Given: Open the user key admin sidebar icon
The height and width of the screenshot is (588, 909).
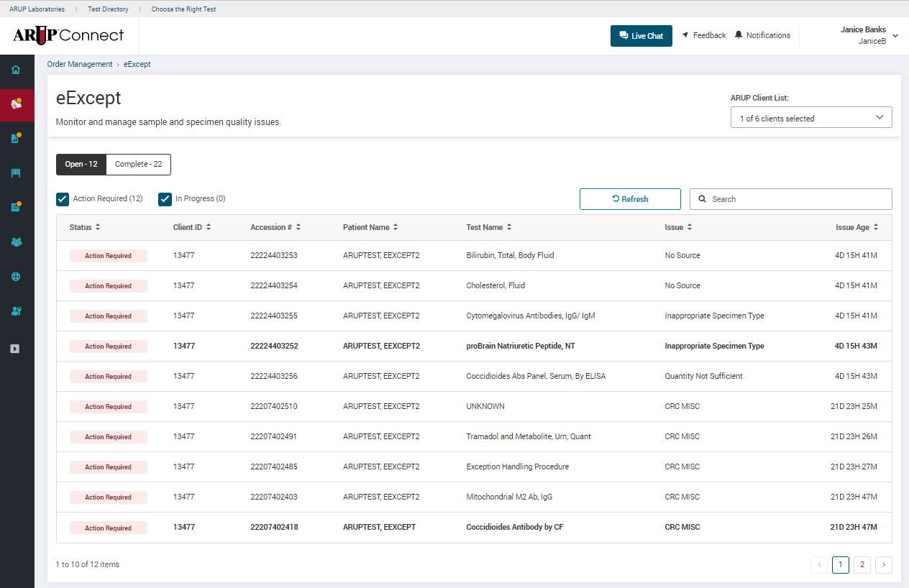Looking at the screenshot, I should [x=16, y=311].
